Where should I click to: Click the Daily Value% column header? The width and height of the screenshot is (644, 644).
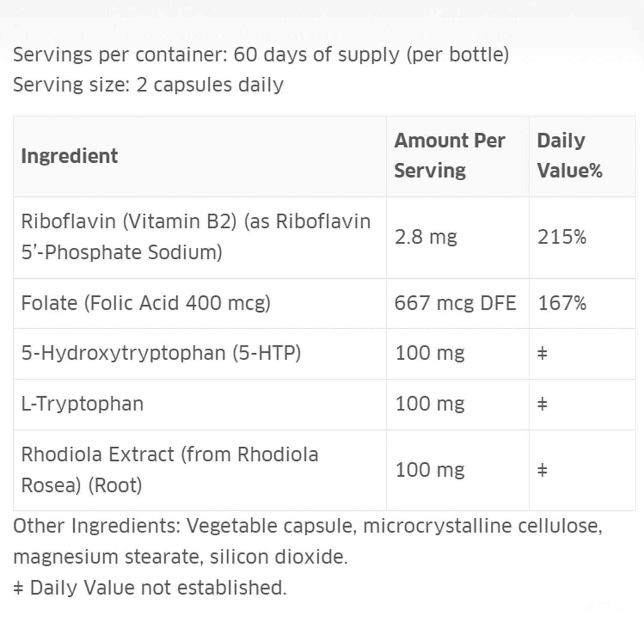[569, 155]
